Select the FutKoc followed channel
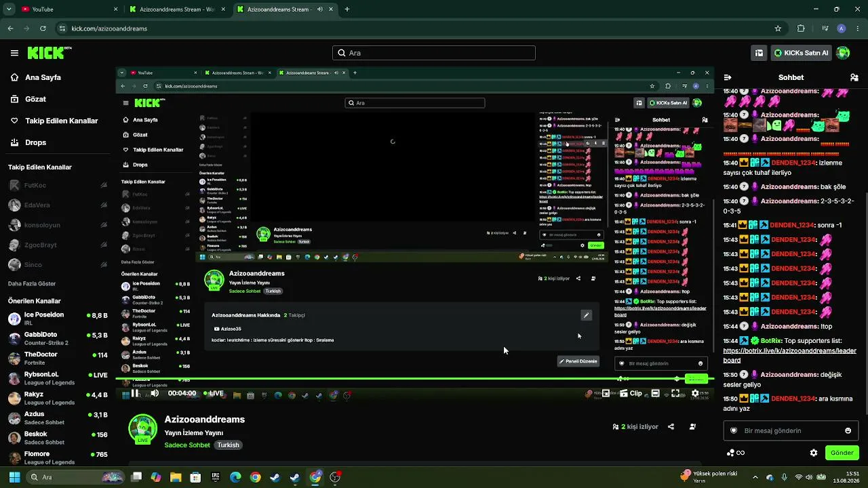The image size is (868, 488). click(58, 185)
